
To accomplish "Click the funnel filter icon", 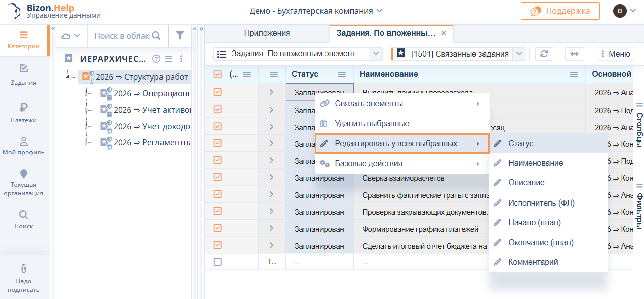I will pyautogui.click(x=180, y=35).
